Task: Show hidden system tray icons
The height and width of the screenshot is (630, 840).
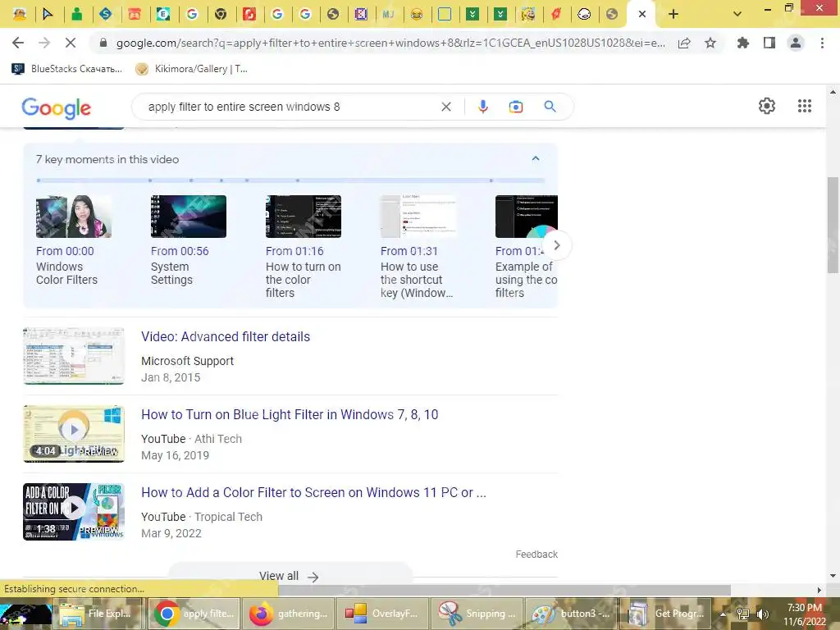Action: tap(723, 614)
